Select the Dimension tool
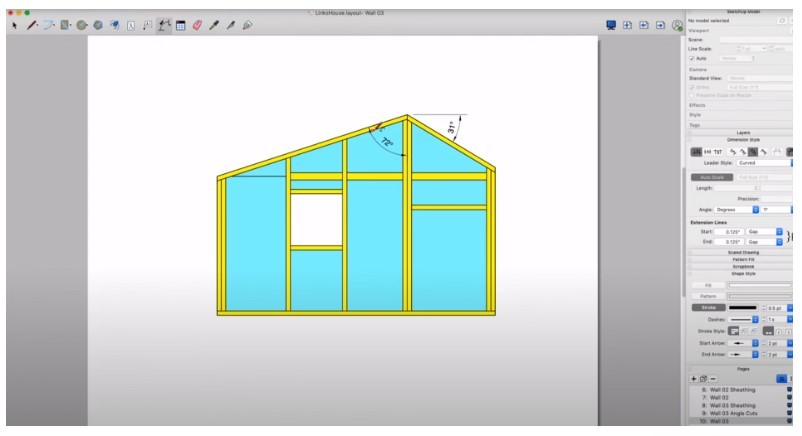This screenshot has width=802, height=436. point(164,25)
